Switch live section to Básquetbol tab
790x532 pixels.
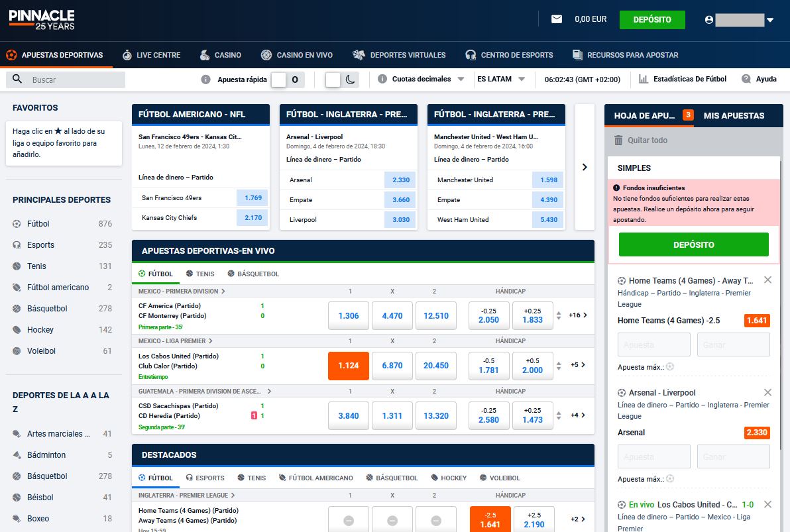point(253,274)
